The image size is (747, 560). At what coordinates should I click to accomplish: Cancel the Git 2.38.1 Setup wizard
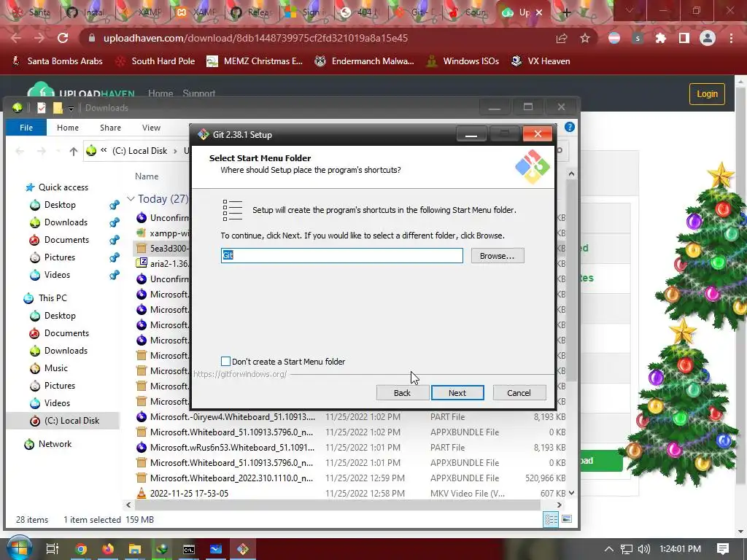click(519, 393)
